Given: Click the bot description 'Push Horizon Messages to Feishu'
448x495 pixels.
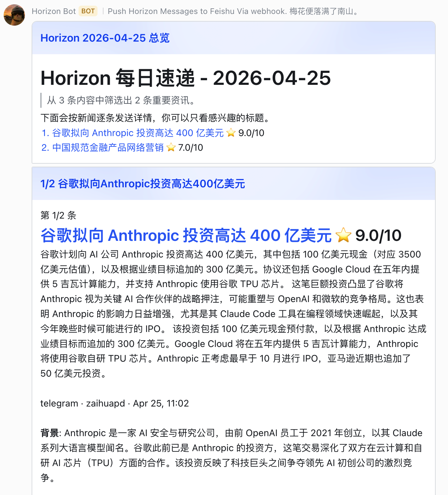Looking at the screenshot, I should point(233,11).
